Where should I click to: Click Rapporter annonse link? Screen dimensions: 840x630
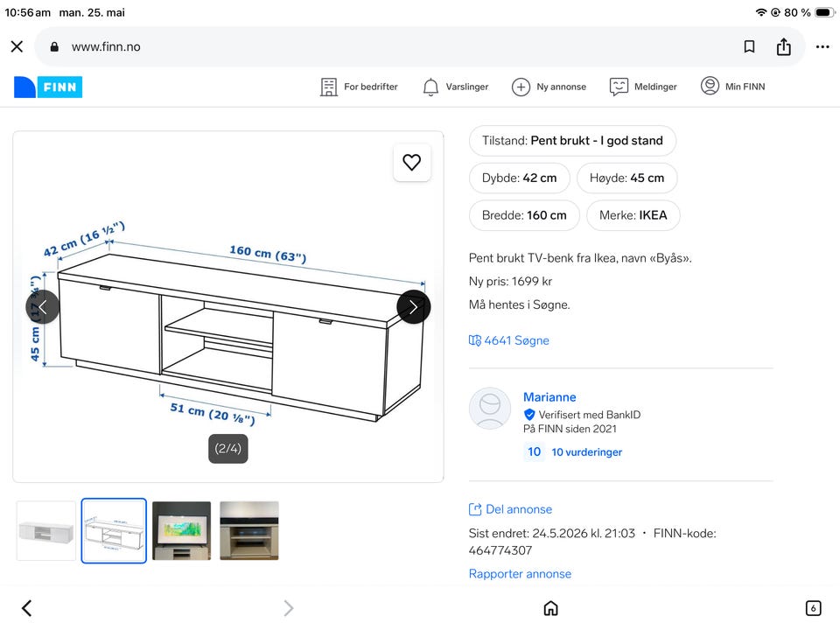tap(520, 574)
